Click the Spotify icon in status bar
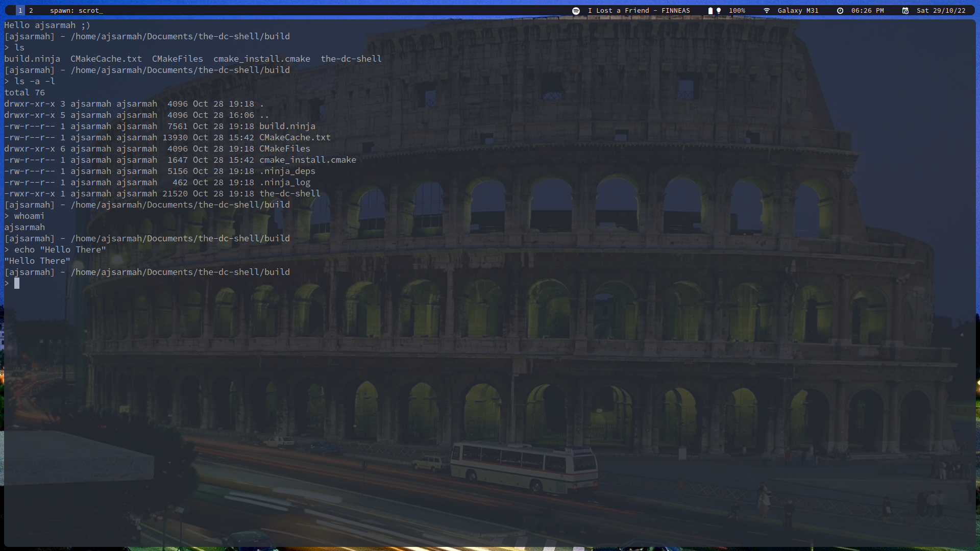The width and height of the screenshot is (980, 551). [576, 11]
